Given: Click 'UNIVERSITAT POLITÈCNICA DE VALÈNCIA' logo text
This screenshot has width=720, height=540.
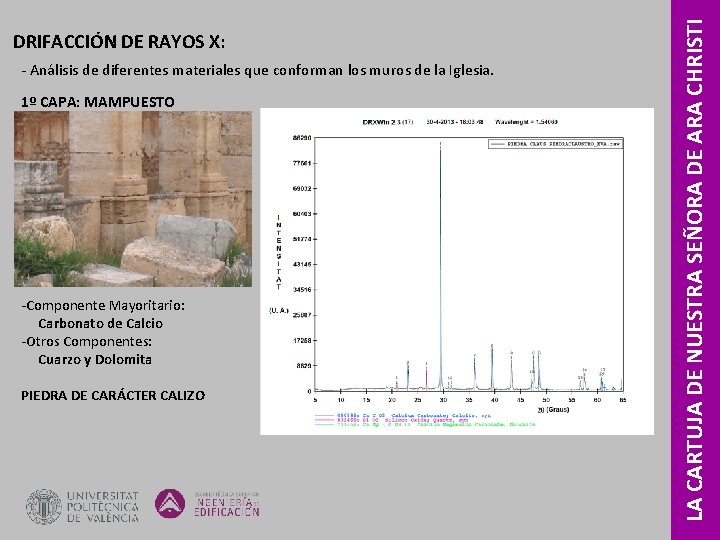Looking at the screenshot, I should [103, 507].
